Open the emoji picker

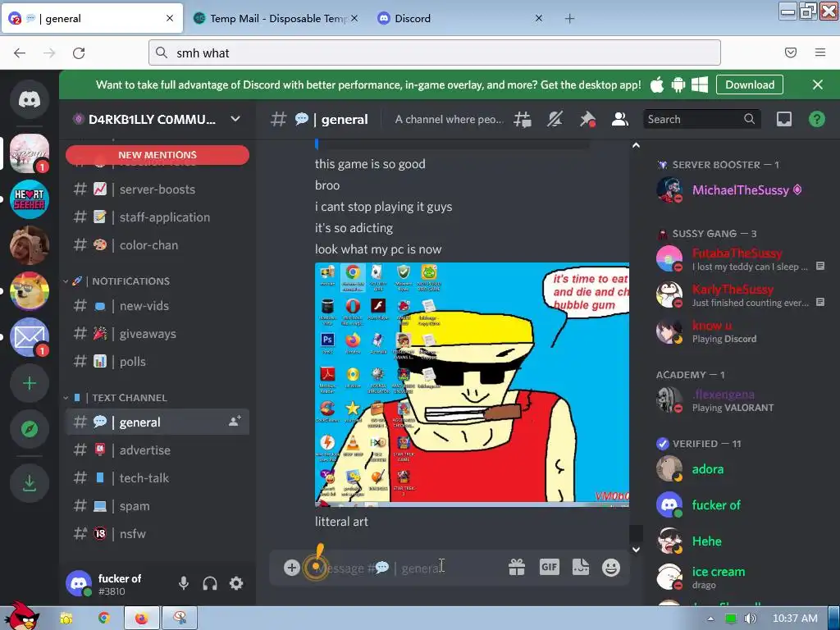610,568
